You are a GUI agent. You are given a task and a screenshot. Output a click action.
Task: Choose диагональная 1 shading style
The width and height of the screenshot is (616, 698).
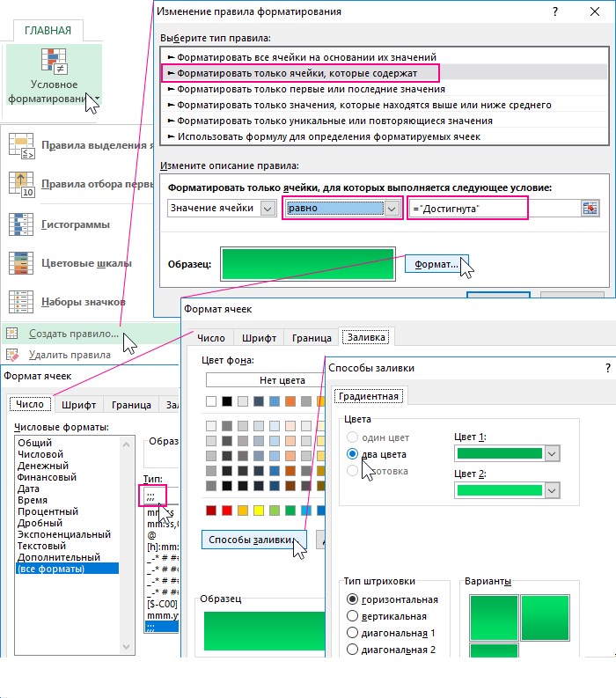352,633
